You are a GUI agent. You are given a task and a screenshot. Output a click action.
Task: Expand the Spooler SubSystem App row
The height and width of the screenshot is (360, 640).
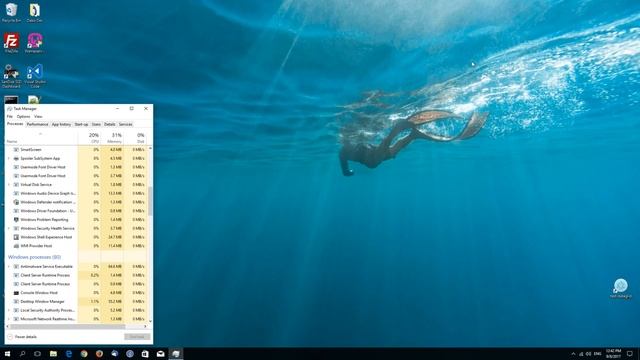(9, 158)
